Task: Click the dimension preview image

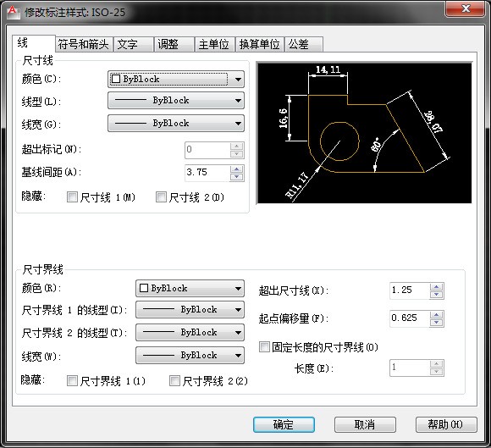Action: pos(364,133)
